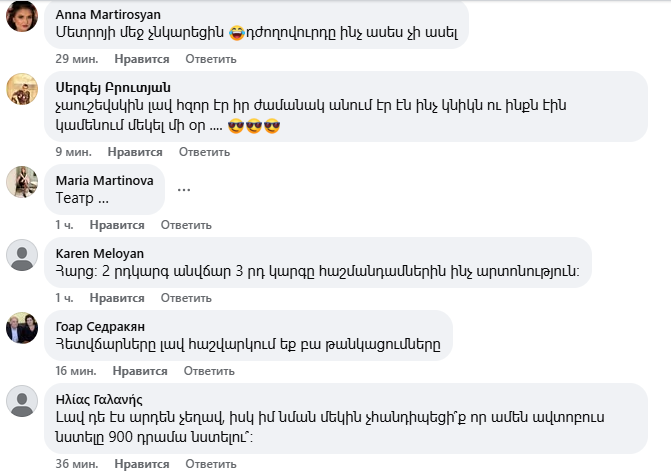Open options menu beside Maria Martinova's comment
This screenshot has height=474, width=671.
(183, 188)
